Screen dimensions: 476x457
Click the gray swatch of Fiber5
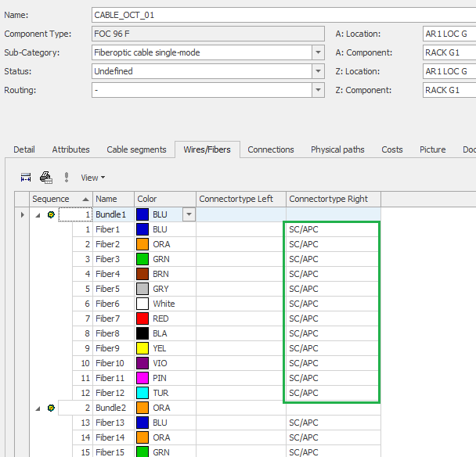(142, 289)
